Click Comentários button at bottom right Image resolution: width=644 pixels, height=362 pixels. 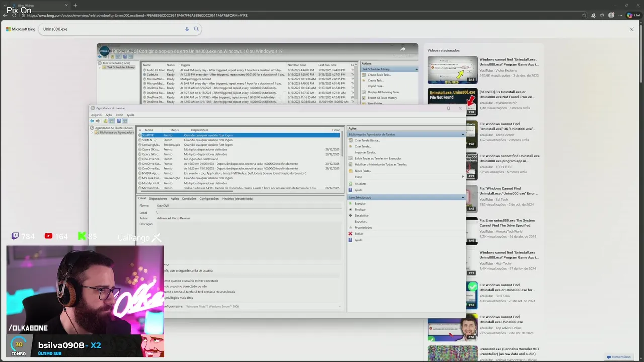[618, 357]
